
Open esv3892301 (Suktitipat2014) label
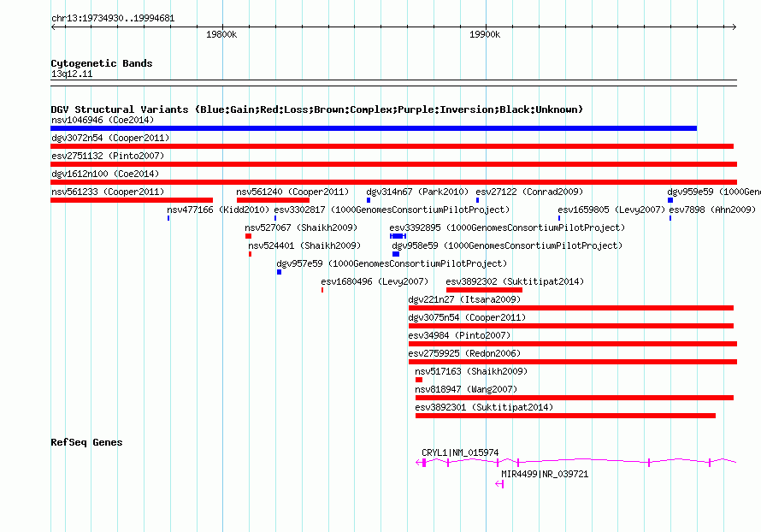(x=484, y=407)
